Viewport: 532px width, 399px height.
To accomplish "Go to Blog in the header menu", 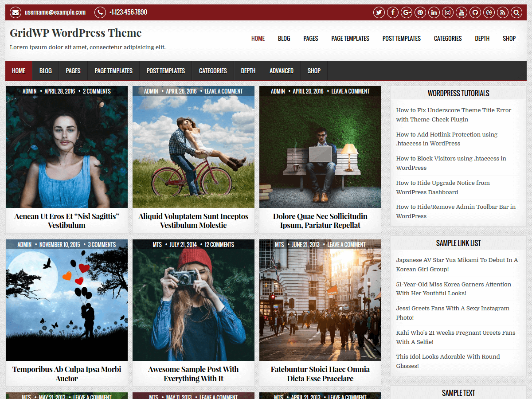I will 284,39.
